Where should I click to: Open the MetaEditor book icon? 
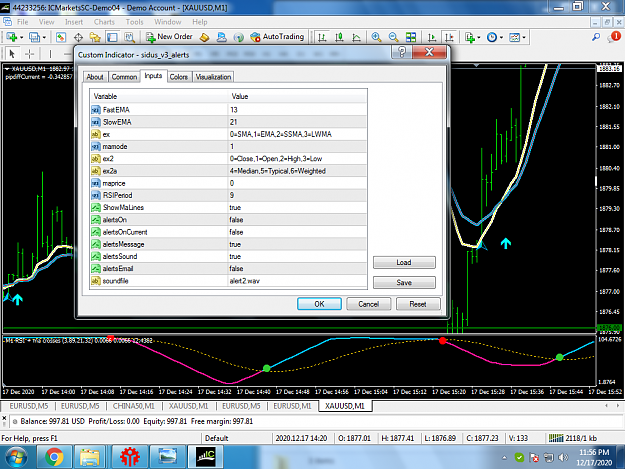tap(204, 37)
